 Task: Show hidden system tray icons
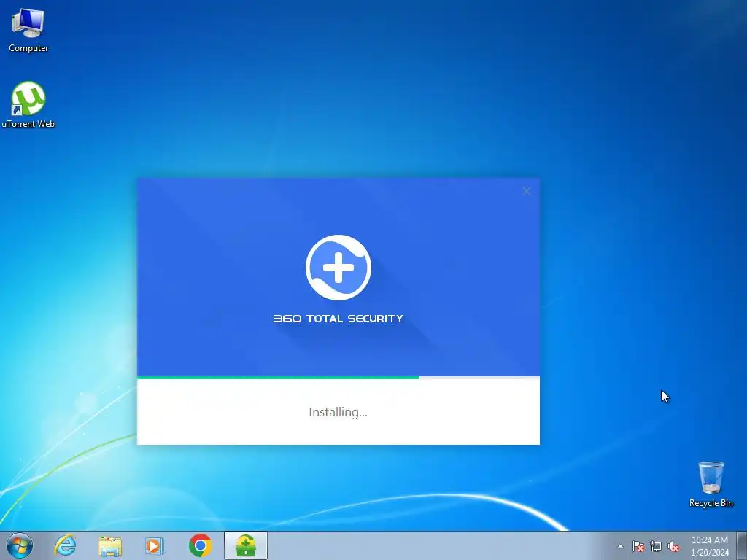tap(620, 546)
